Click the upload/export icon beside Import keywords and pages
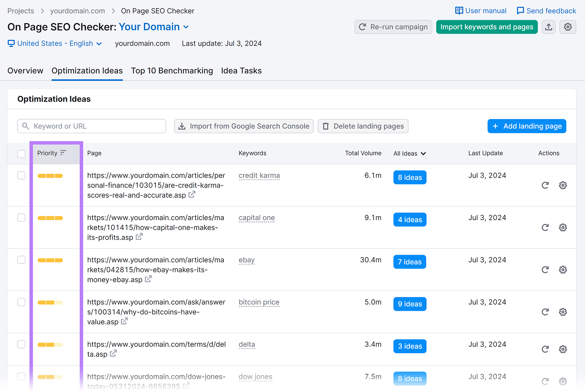The image size is (585, 392). point(548,27)
